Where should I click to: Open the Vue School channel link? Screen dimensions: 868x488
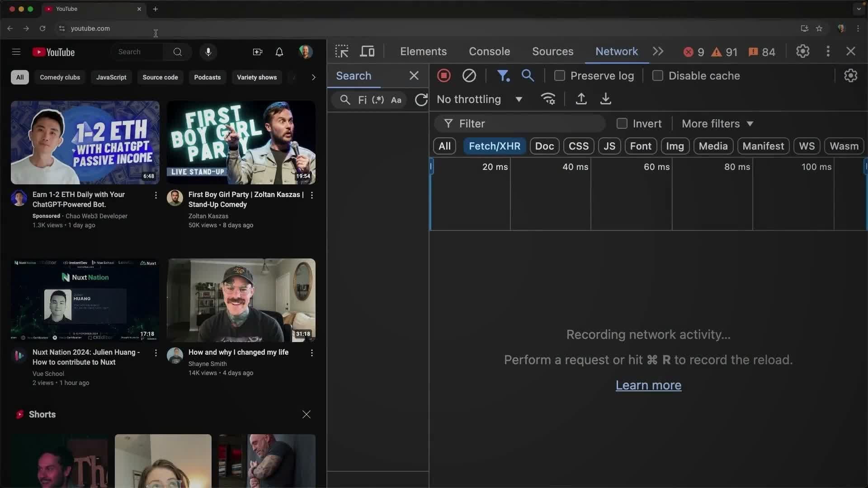pyautogui.click(x=48, y=374)
